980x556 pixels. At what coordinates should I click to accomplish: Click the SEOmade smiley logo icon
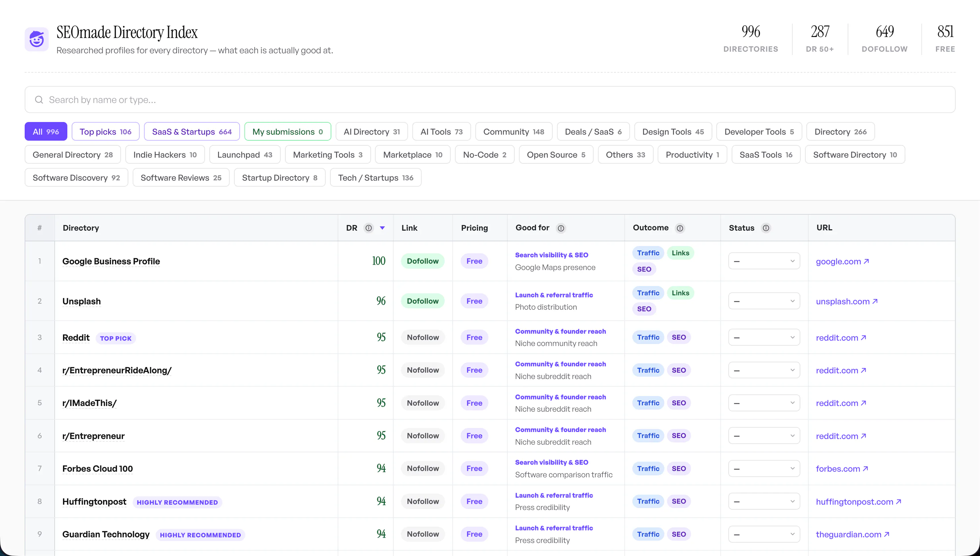point(37,39)
